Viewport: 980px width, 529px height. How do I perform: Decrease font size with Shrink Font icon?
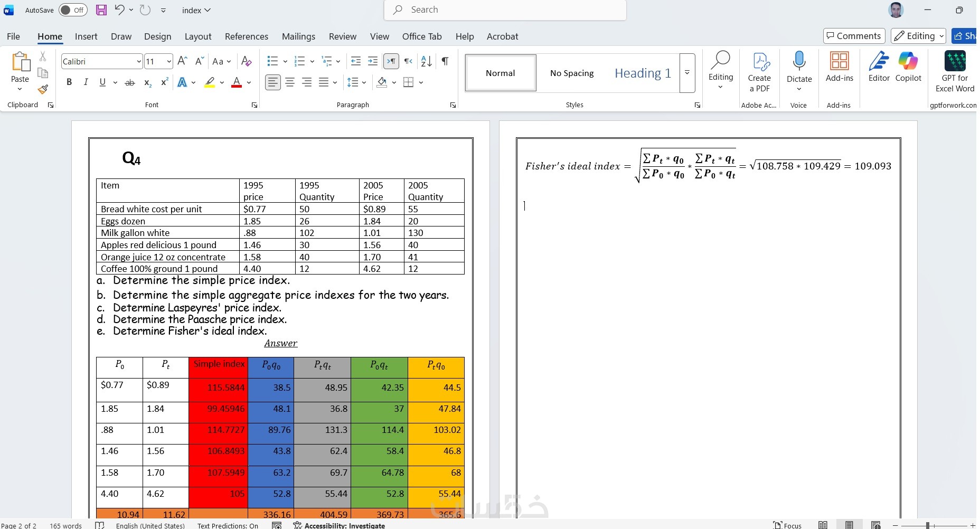coord(199,61)
